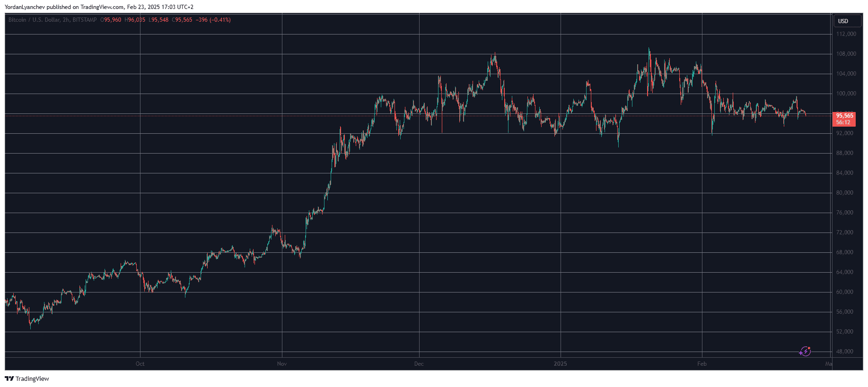This screenshot has width=868, height=387.
Task: Click the 104,000 price axis label
Action: (846, 74)
